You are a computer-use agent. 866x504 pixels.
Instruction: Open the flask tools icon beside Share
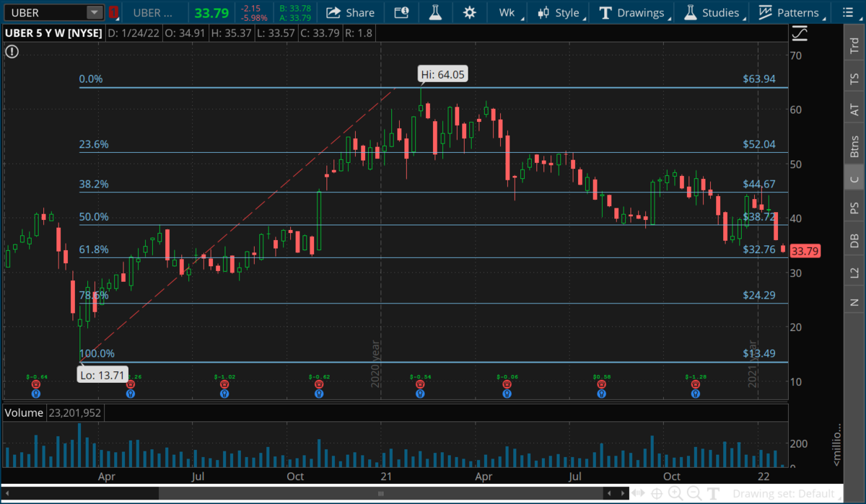(435, 12)
